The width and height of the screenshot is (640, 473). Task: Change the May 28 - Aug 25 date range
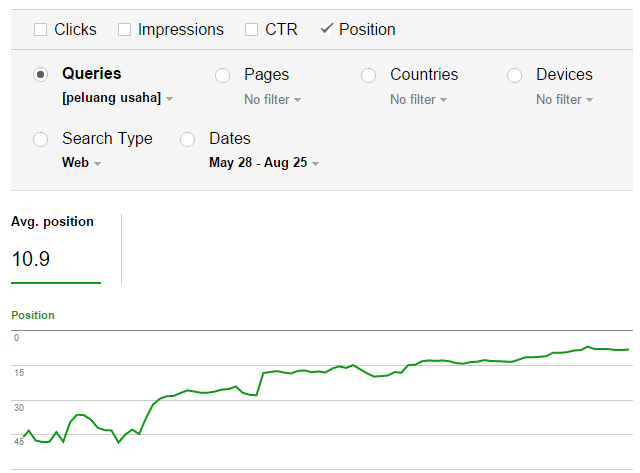264,163
